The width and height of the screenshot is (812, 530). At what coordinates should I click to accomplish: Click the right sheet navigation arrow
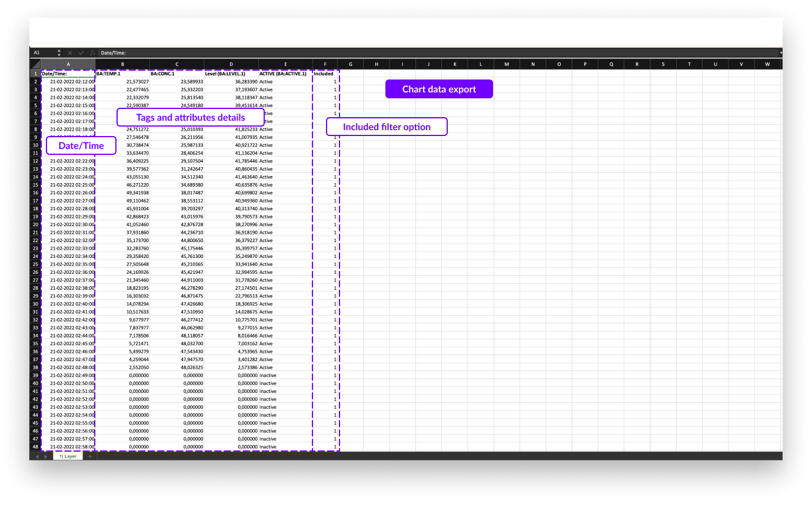click(45, 456)
